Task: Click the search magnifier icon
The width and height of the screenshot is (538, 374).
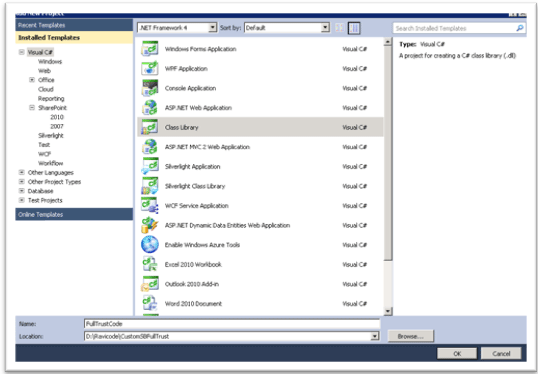Action: click(x=520, y=28)
